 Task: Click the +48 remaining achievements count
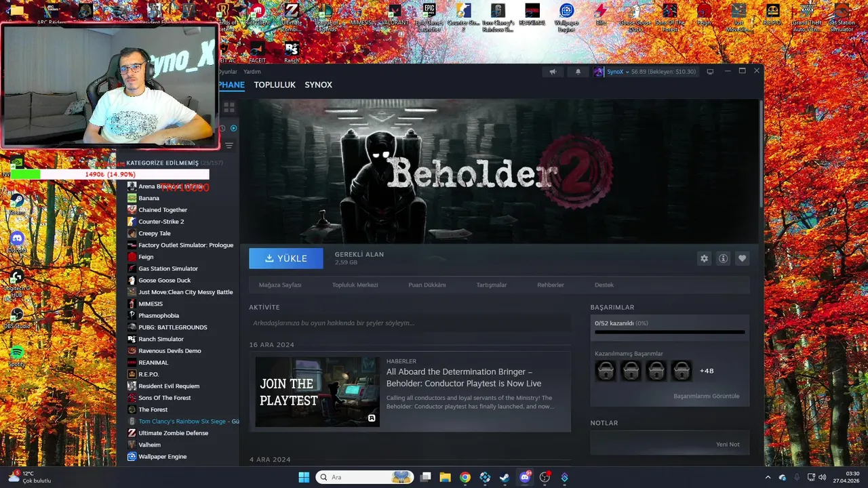[x=707, y=371]
